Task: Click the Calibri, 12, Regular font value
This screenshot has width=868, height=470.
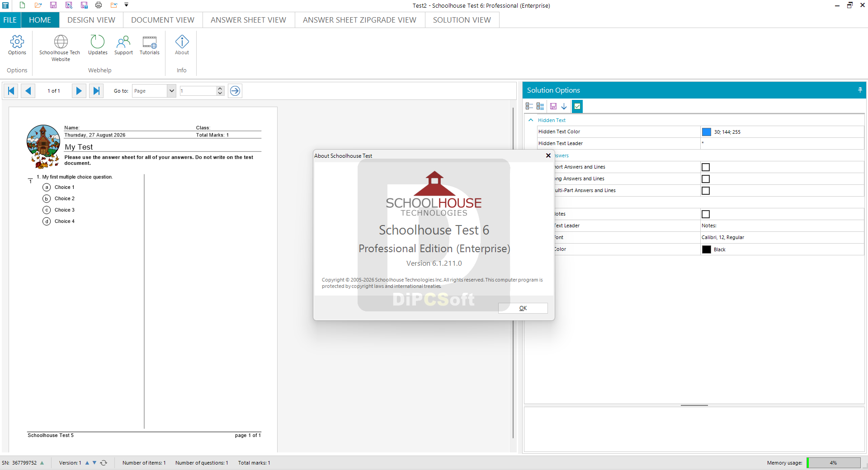Action: [x=723, y=237]
